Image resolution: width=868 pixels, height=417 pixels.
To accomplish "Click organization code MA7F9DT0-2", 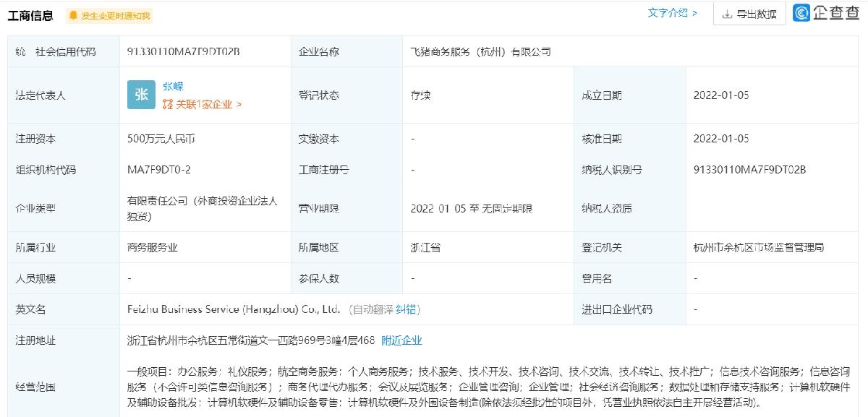I will (x=158, y=170).
